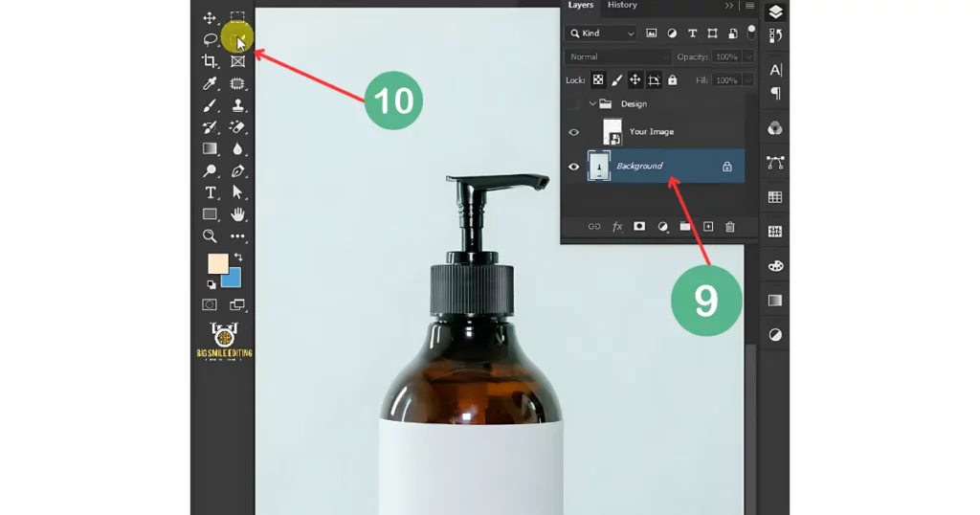Switch to the History tab
980x515 pixels.
[622, 5]
